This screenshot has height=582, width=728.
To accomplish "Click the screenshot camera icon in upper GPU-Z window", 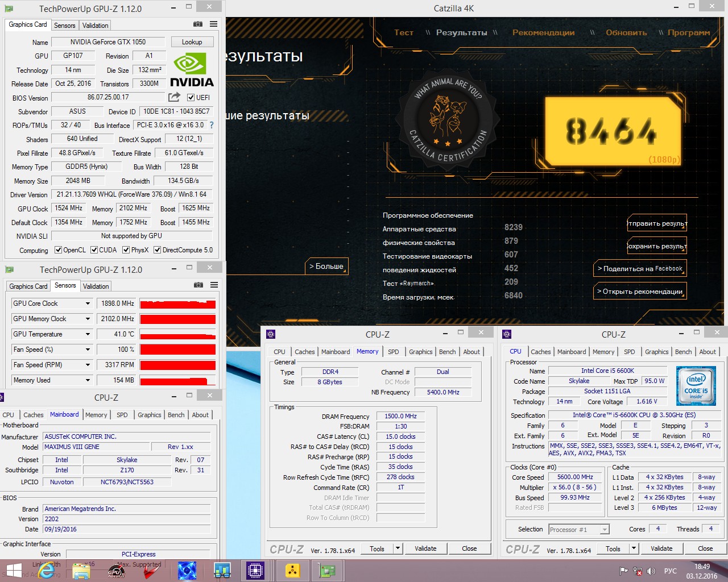I will (x=197, y=24).
